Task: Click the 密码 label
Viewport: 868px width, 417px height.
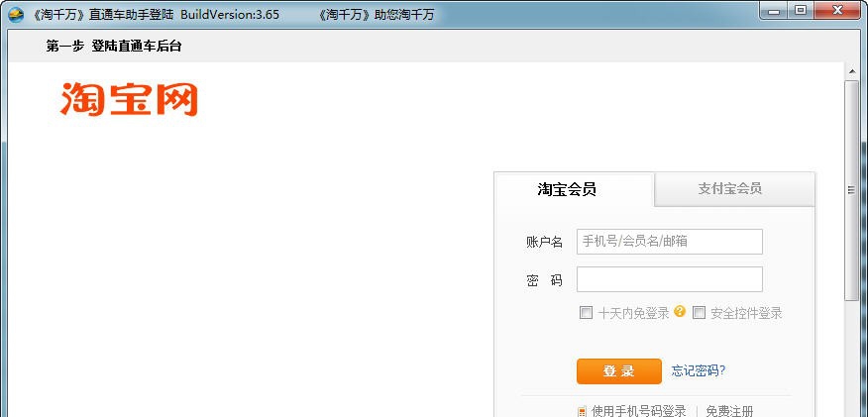Action: click(x=544, y=280)
